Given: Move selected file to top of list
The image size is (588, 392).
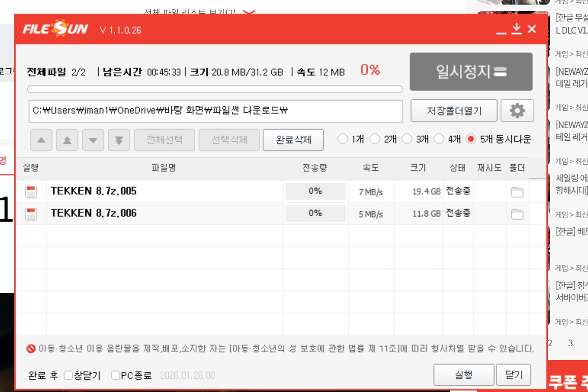Looking at the screenshot, I should 67,140.
